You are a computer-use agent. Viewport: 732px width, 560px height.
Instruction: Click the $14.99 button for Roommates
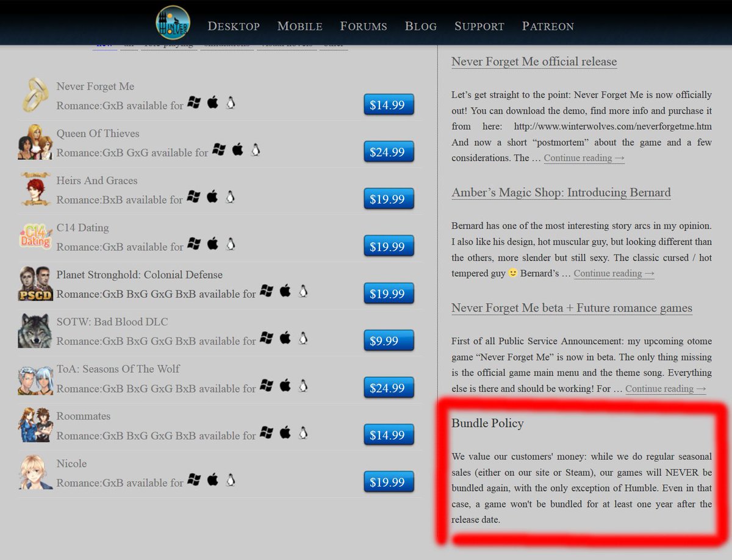point(389,435)
